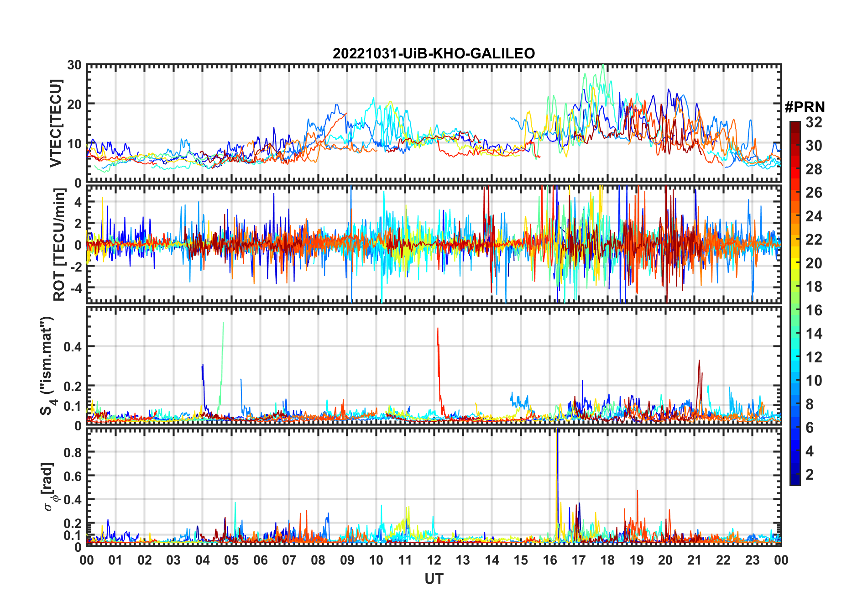Click x-axis hour tick label "03"
This screenshot has width=868, height=607.
[173, 560]
